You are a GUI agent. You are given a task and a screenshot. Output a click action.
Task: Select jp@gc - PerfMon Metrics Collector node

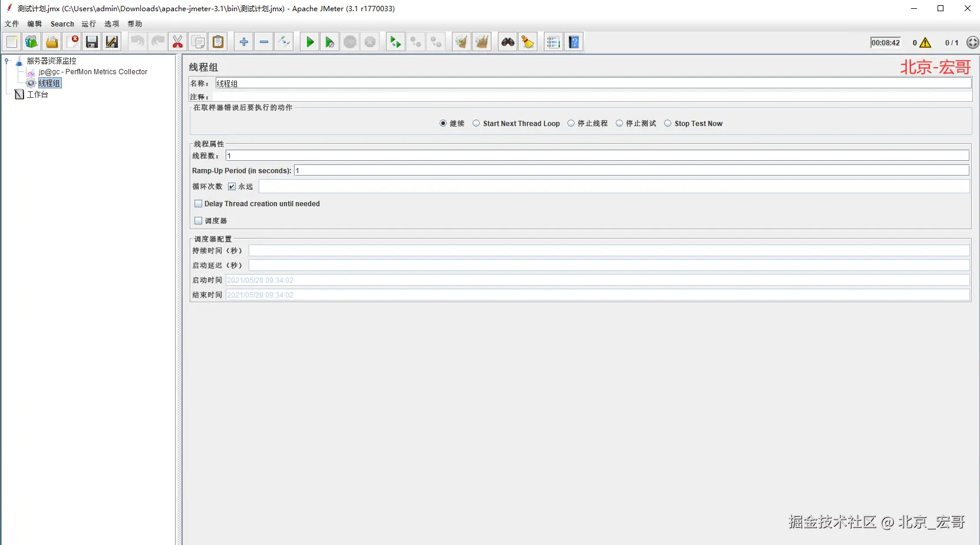(93, 72)
